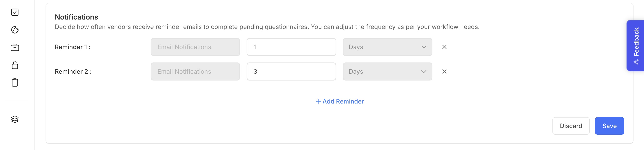This screenshot has height=150, width=644.
Task: Click the unlocked padlock sidebar icon
Action: pos(15,65)
